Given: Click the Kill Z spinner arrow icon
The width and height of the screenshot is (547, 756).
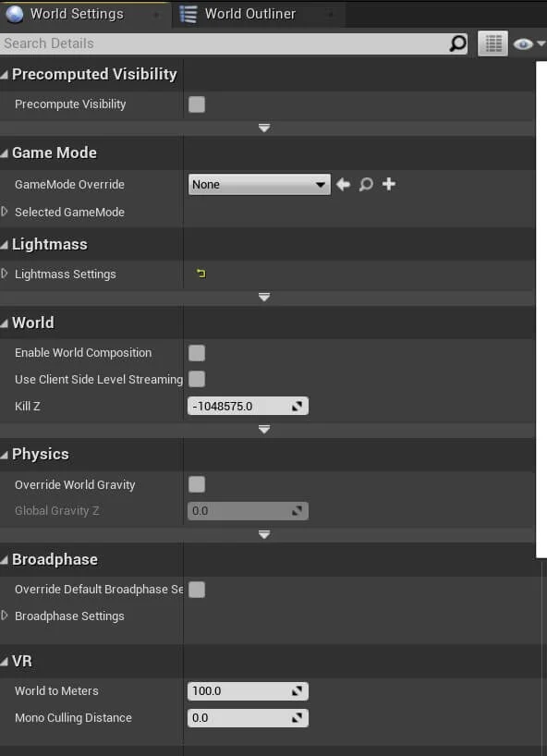Looking at the screenshot, I should [x=297, y=407].
